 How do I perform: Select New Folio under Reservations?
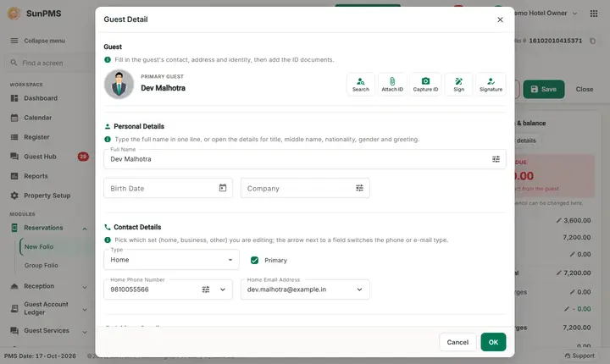click(39, 246)
